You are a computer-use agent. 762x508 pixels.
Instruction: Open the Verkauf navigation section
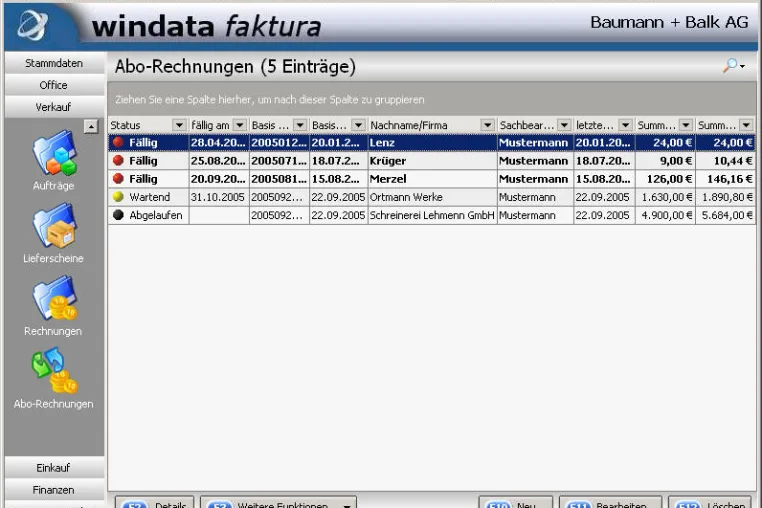[54, 107]
